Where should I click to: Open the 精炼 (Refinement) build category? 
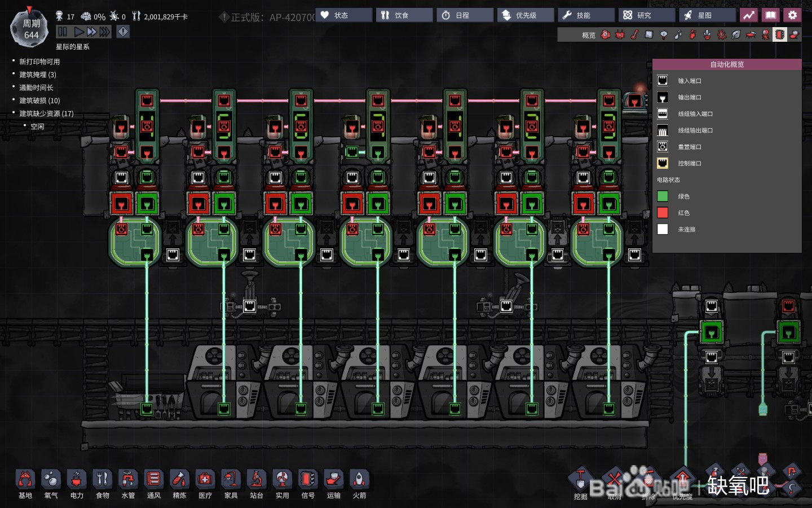(x=179, y=484)
